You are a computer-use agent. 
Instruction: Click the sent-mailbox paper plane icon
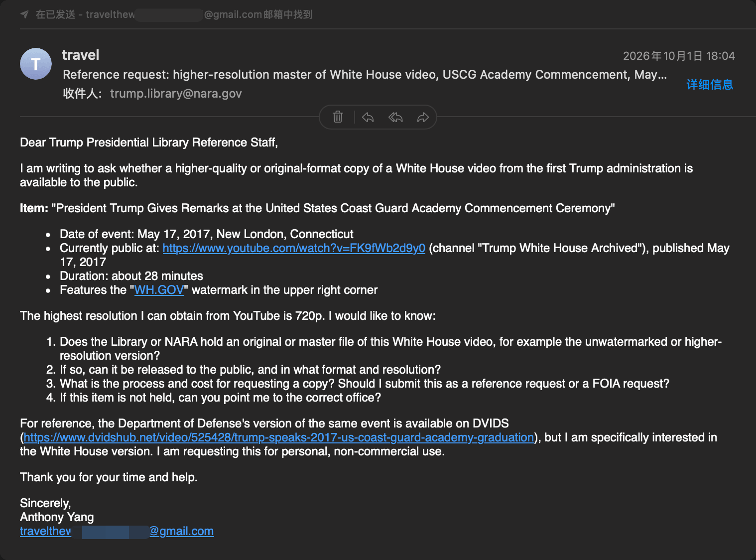[24, 14]
